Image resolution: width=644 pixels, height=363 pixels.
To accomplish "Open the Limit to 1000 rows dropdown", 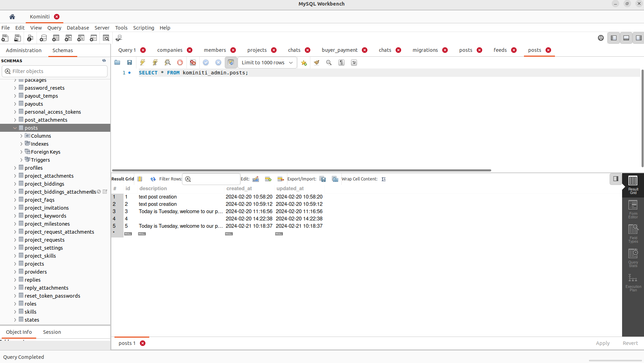I will pos(267,63).
